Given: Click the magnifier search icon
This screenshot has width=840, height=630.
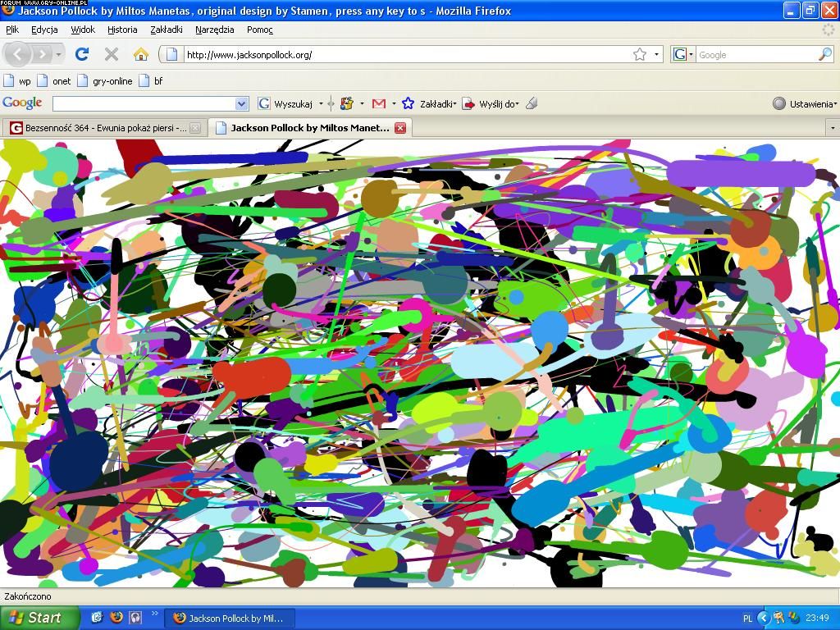Looking at the screenshot, I should click(825, 55).
